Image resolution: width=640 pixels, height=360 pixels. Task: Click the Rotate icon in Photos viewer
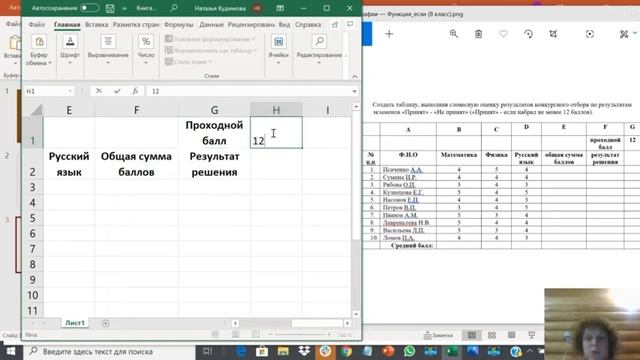point(528,34)
